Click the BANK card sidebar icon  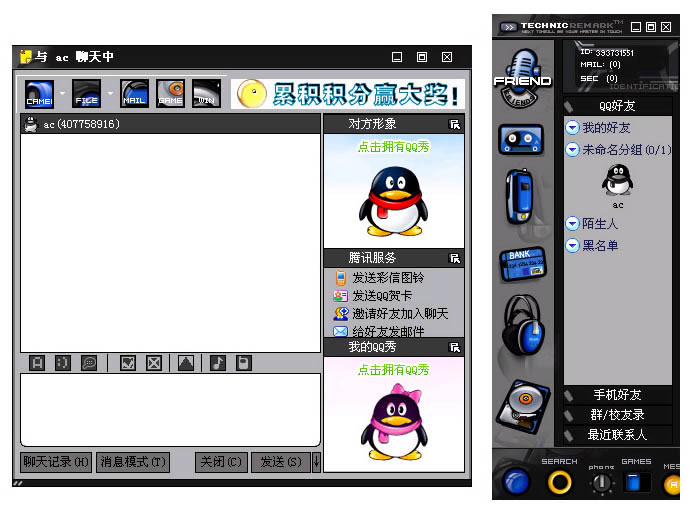pyautogui.click(x=523, y=264)
